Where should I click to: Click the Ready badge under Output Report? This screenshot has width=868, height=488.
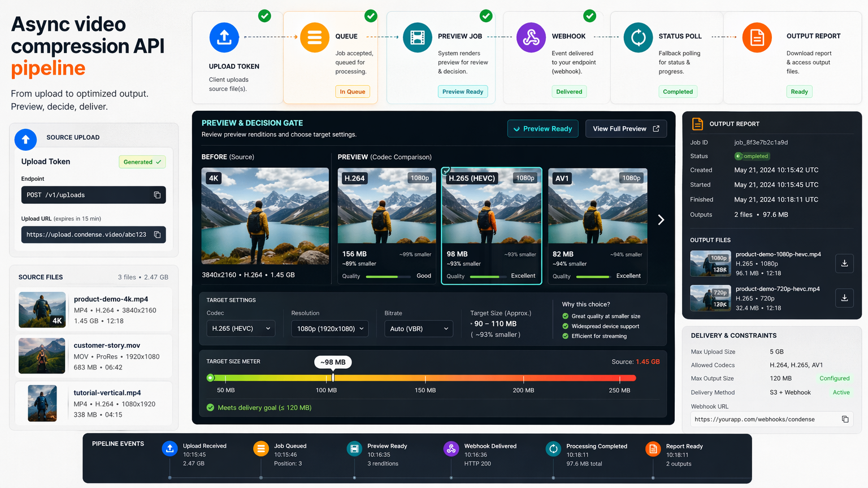[799, 91]
